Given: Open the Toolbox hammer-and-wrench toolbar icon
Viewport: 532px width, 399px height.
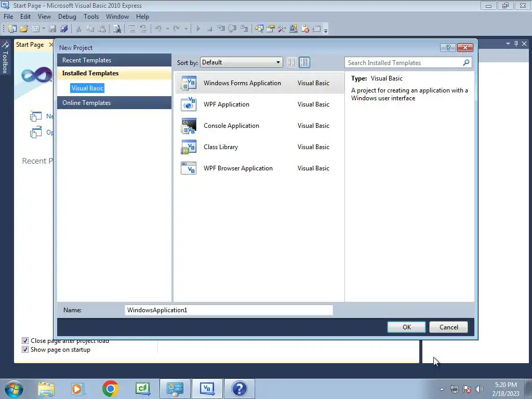Looking at the screenshot, I should (282, 29).
